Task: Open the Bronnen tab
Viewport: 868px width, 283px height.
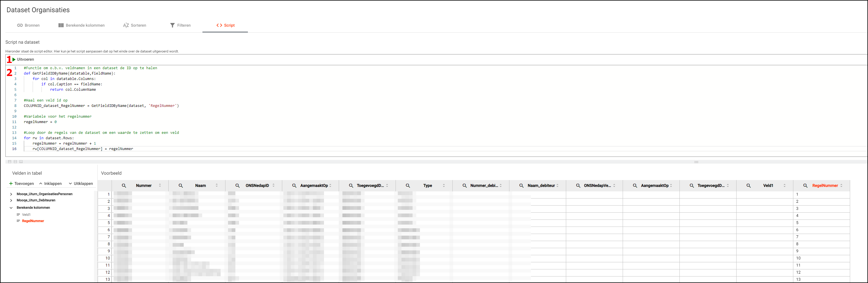Action: (x=28, y=25)
